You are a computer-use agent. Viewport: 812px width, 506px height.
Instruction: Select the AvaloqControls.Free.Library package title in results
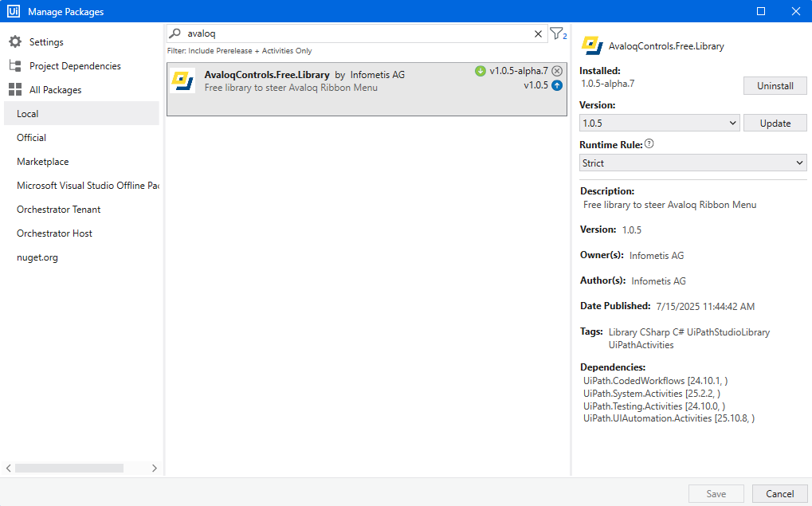coord(267,75)
